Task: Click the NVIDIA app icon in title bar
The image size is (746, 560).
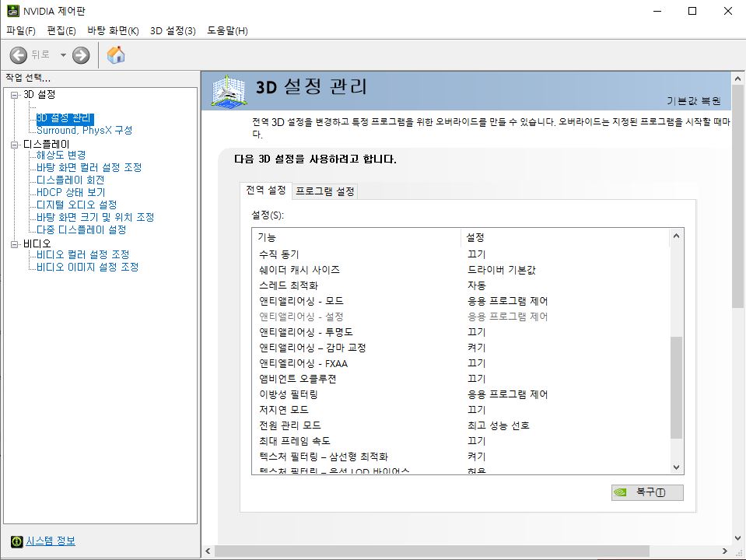Action: [x=13, y=10]
